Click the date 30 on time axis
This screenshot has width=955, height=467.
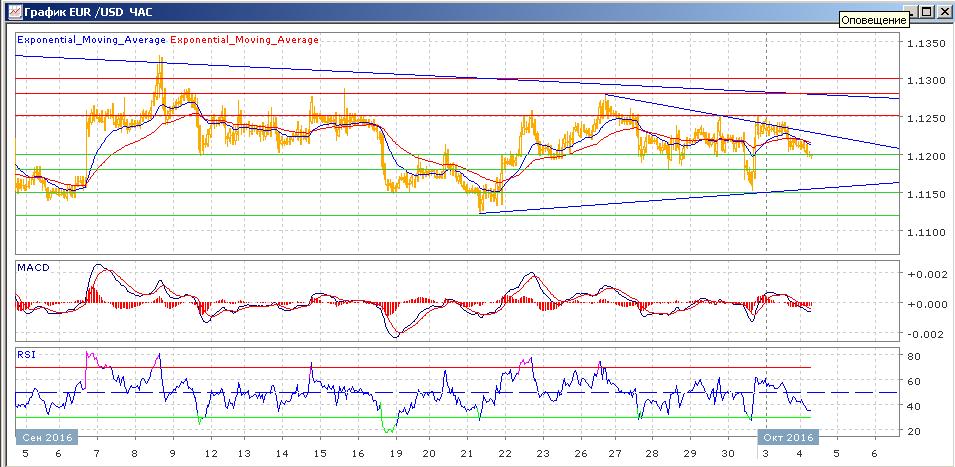(x=728, y=454)
